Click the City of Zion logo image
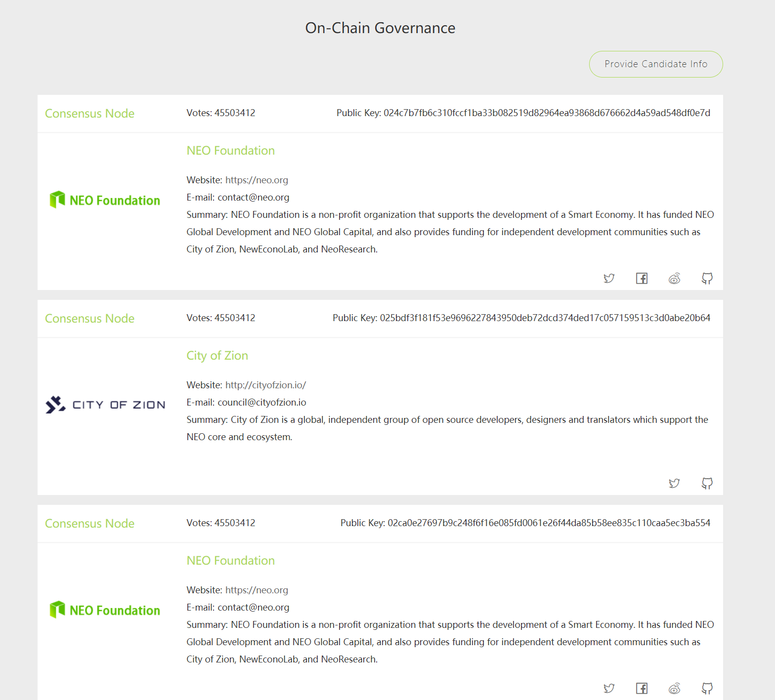775x700 pixels. (105, 405)
